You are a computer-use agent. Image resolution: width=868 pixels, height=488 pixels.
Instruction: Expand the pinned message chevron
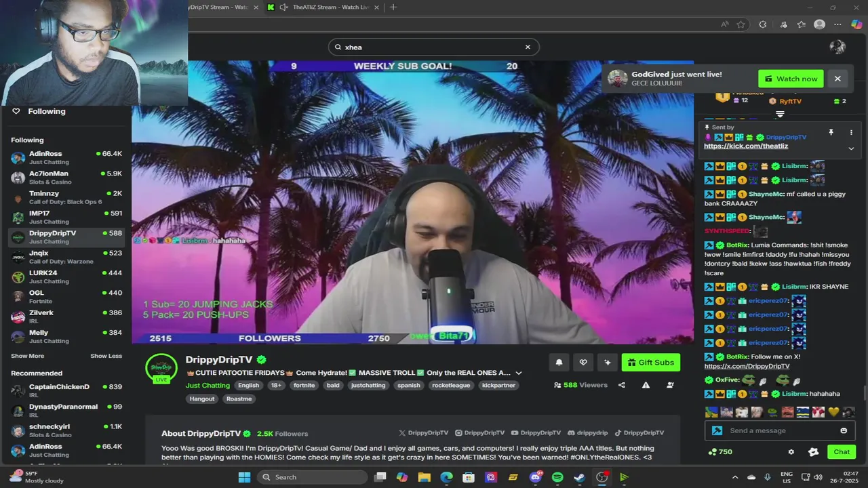851,148
